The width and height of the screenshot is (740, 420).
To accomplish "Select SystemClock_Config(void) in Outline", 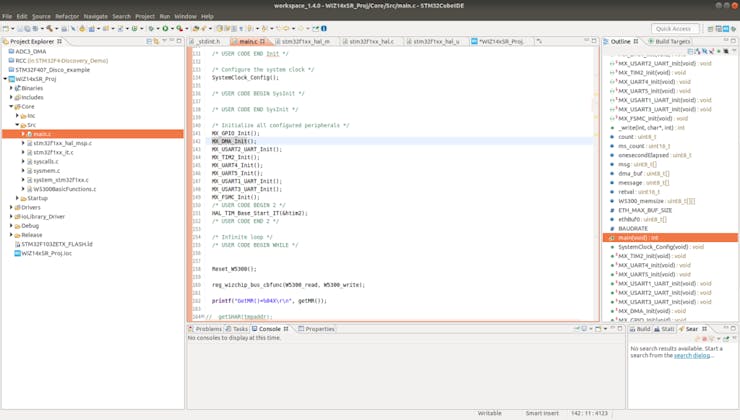I will pos(661,247).
